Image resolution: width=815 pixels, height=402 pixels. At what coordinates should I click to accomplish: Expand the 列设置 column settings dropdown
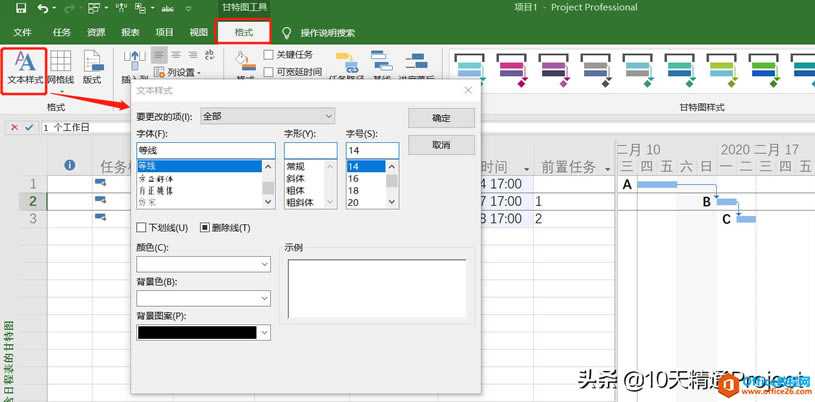pos(177,72)
